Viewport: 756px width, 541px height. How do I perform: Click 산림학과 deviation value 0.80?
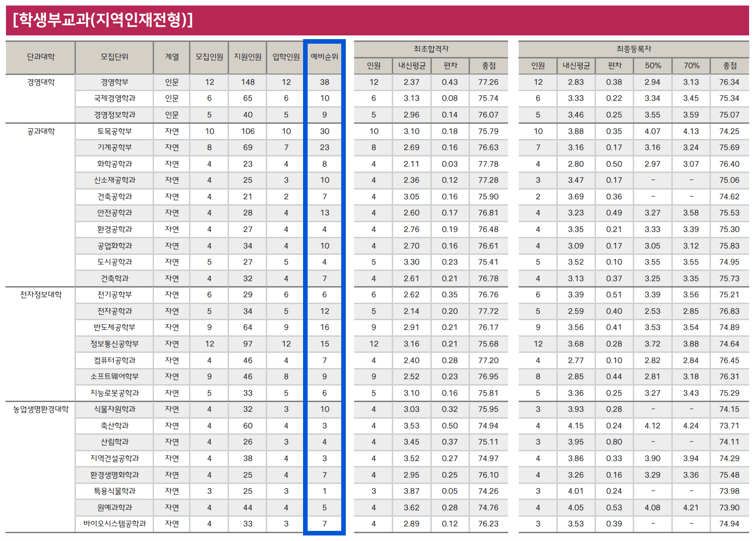pos(614,442)
